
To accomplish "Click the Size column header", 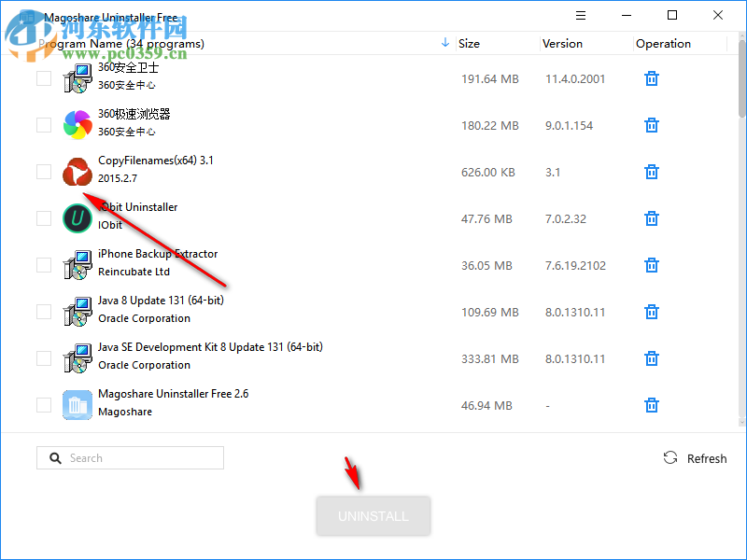I will click(469, 43).
